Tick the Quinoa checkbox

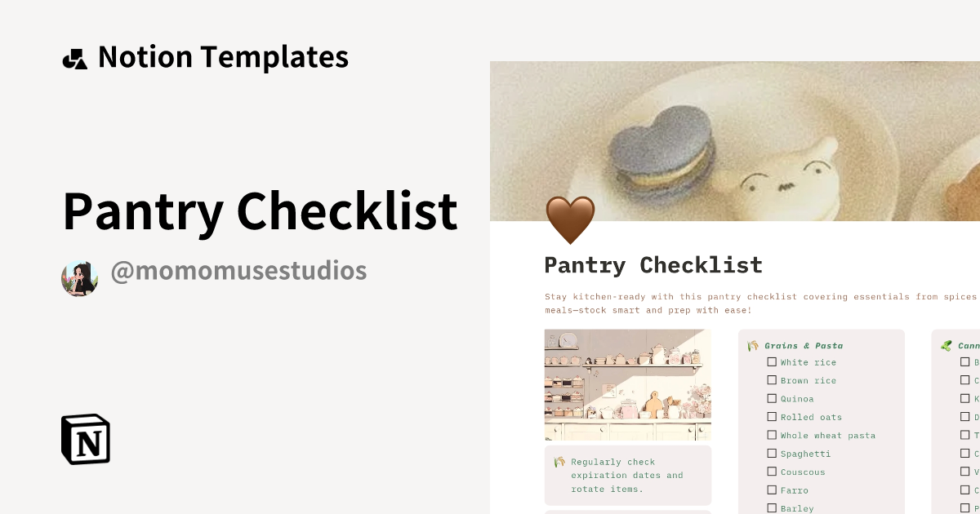pyautogui.click(x=772, y=398)
